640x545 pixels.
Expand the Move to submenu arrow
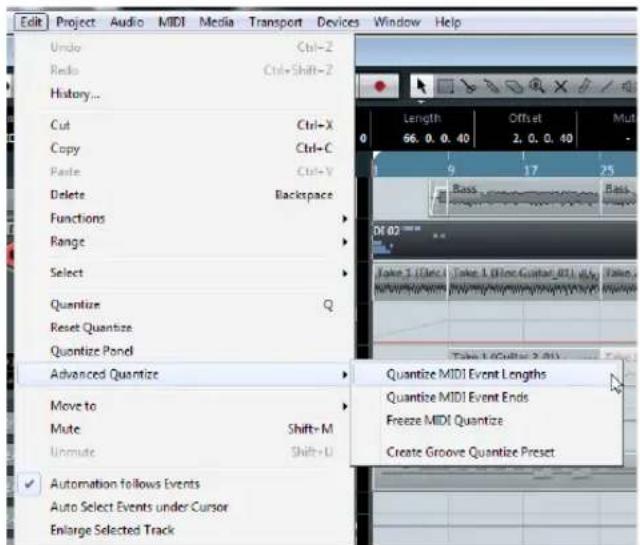[x=344, y=407]
